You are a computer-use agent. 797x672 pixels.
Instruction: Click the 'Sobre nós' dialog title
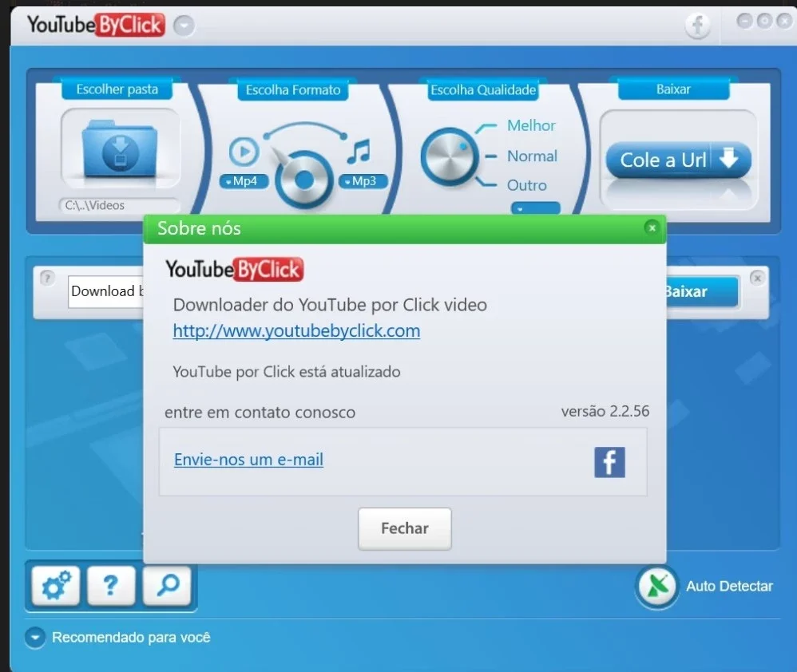point(199,228)
